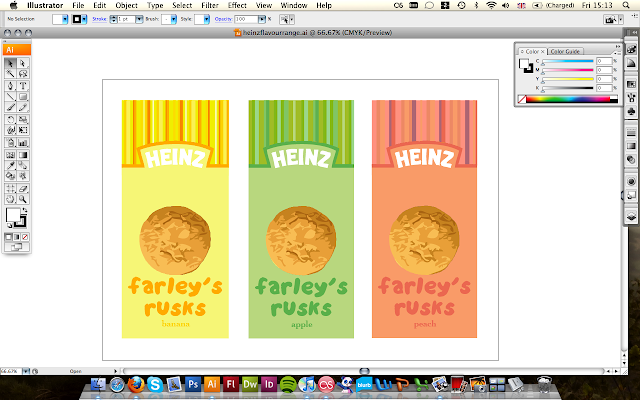Viewport: 640px width, 400px height.
Task: Select the Mesh tool
Action: (11, 155)
